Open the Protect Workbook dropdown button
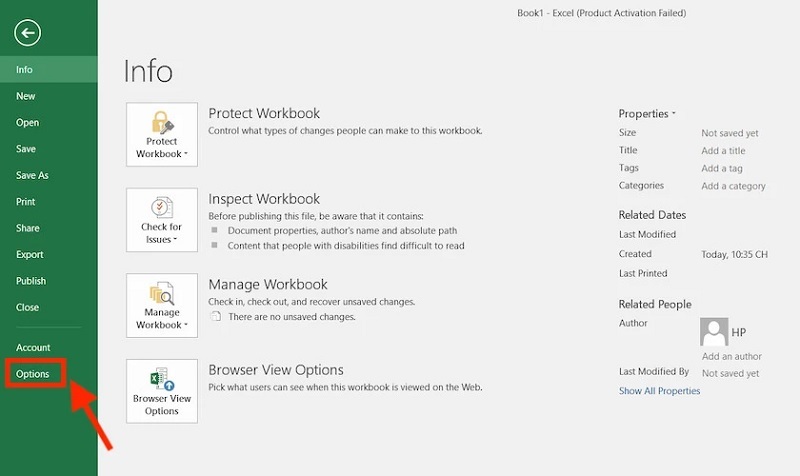Screen dimensions: 800x476 pos(162,133)
